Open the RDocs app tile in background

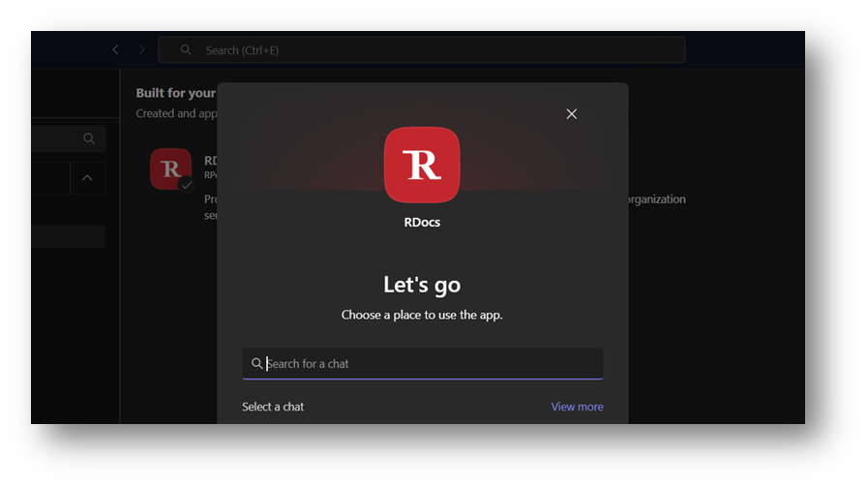(170, 169)
